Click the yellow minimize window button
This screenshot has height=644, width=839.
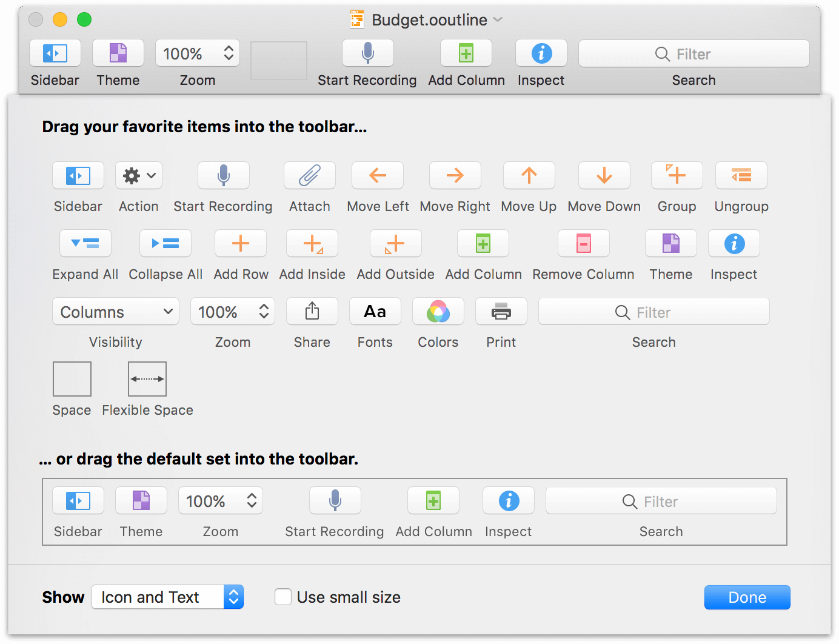pyautogui.click(x=60, y=19)
